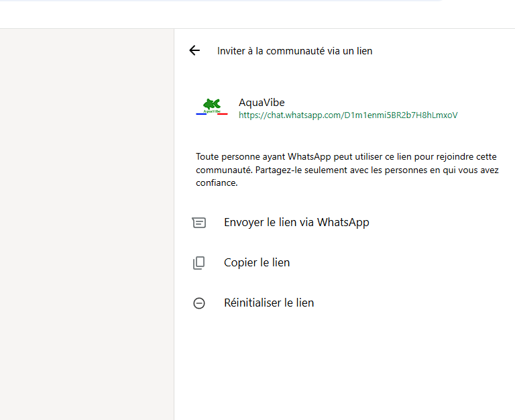Go back using the arrow icon
Screen dimensions: 515x420
tap(194, 50)
